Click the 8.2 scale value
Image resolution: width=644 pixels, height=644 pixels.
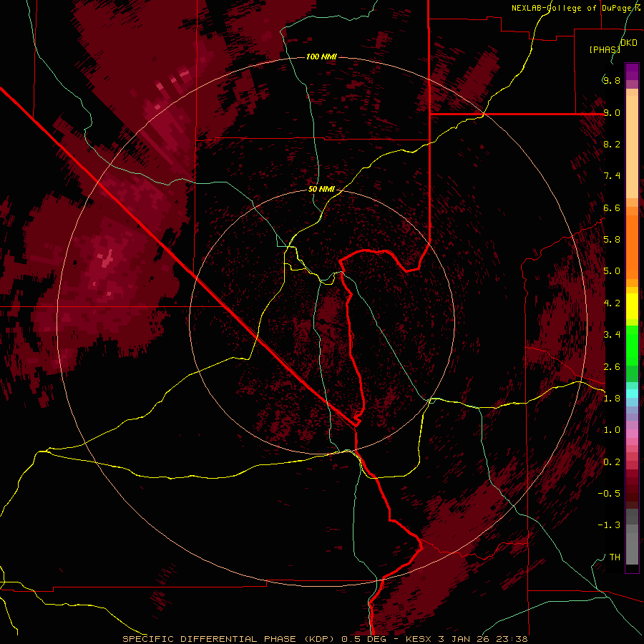pos(612,144)
